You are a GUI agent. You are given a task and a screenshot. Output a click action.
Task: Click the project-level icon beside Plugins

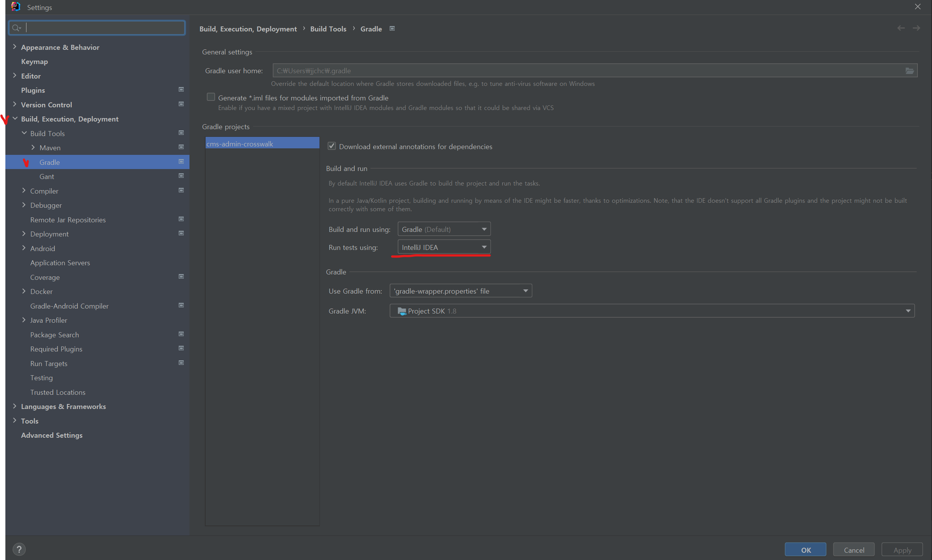(181, 90)
